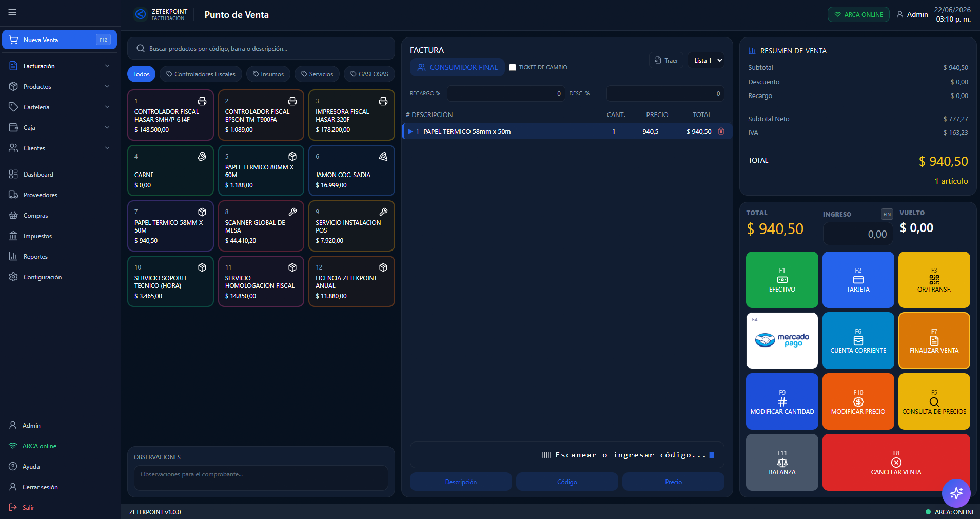Filter by Controladores Fiscales category
980x519 pixels.
[201, 74]
